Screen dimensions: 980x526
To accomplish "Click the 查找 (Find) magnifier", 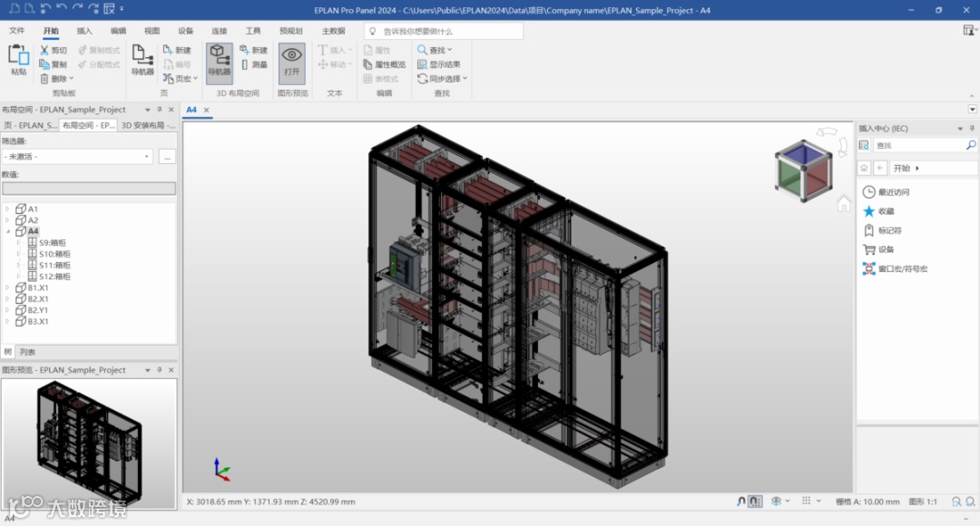I will 423,50.
